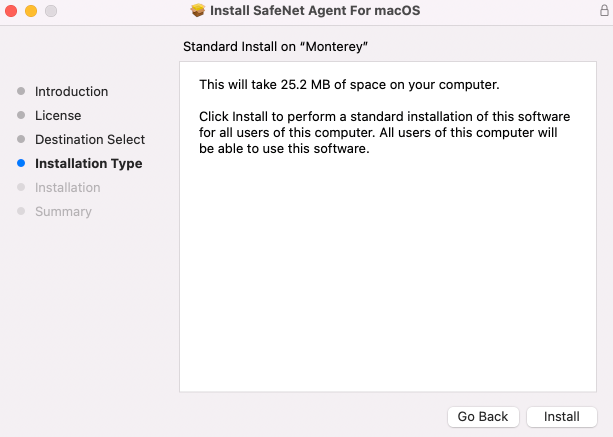Image resolution: width=613 pixels, height=437 pixels.
Task: Click the bullet dot beside Destination Select
Action: click(x=21, y=139)
